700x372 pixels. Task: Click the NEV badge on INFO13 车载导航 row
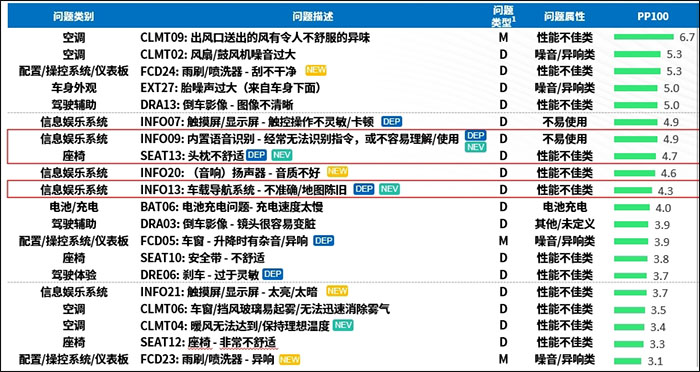389,189
